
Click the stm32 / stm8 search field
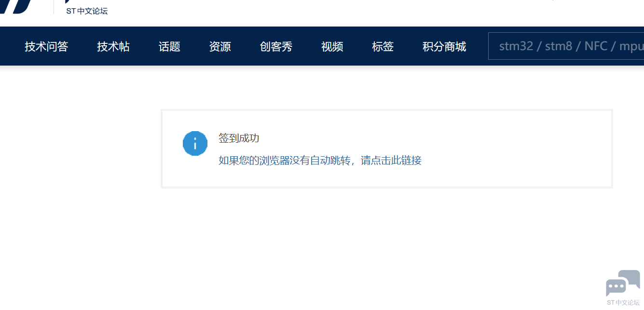tap(566, 46)
